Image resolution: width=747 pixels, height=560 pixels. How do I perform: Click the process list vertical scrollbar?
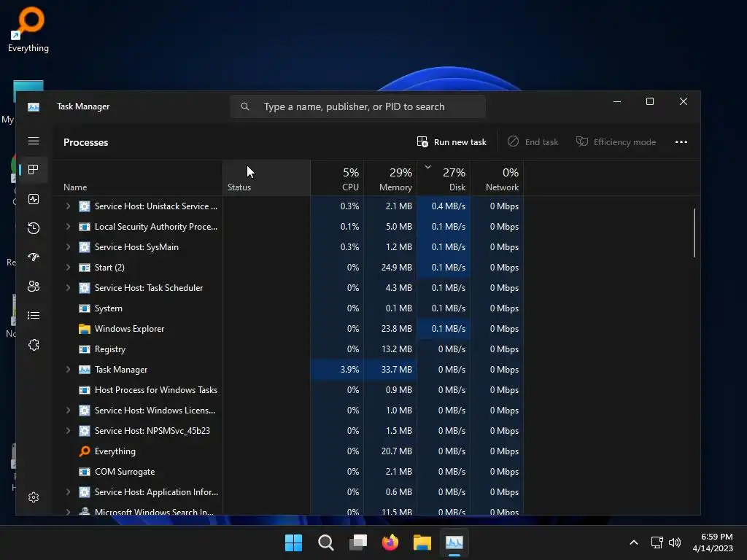tap(694, 233)
